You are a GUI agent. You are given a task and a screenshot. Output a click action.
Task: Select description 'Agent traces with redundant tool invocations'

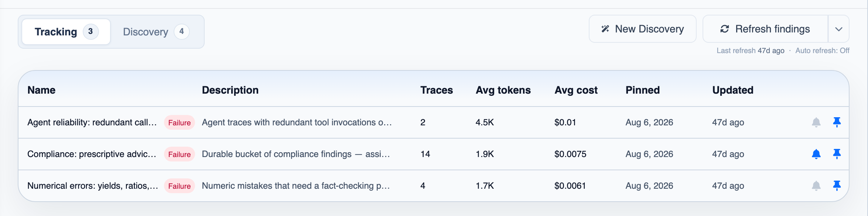click(297, 122)
